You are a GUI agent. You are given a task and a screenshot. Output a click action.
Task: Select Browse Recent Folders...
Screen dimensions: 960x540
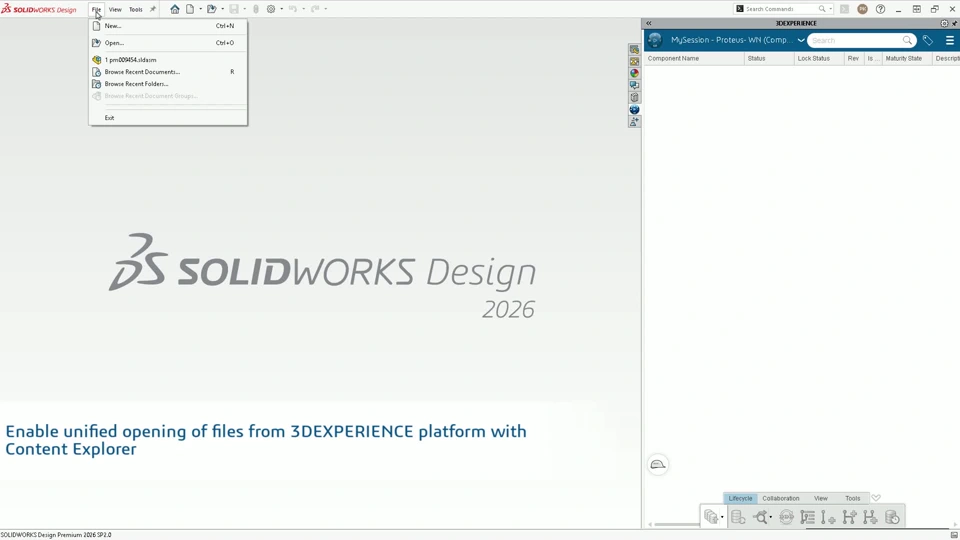[x=168, y=84]
